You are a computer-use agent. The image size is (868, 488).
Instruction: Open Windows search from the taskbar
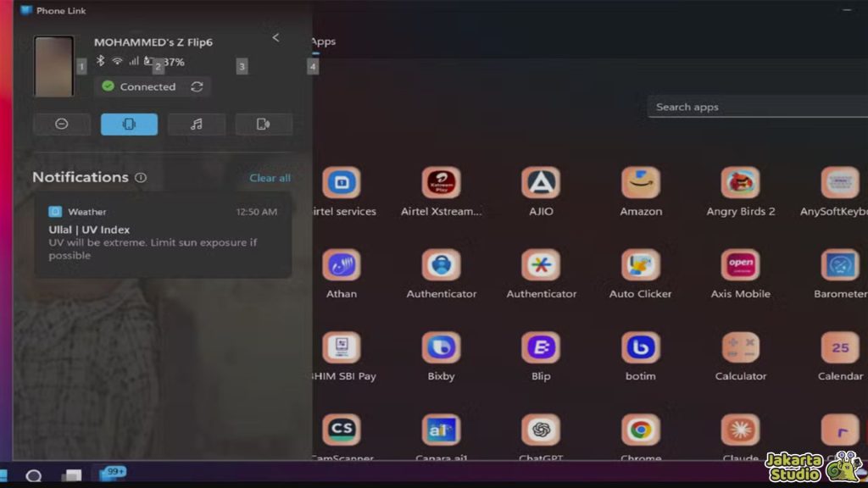(34, 475)
